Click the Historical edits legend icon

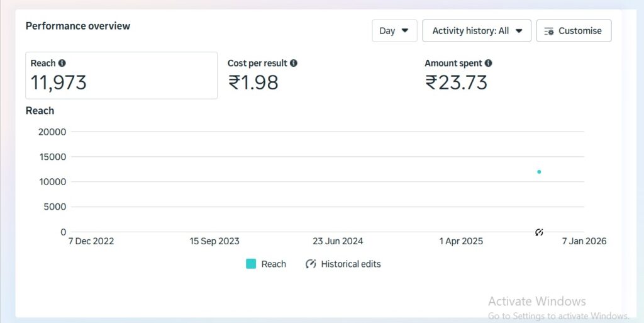point(311,264)
